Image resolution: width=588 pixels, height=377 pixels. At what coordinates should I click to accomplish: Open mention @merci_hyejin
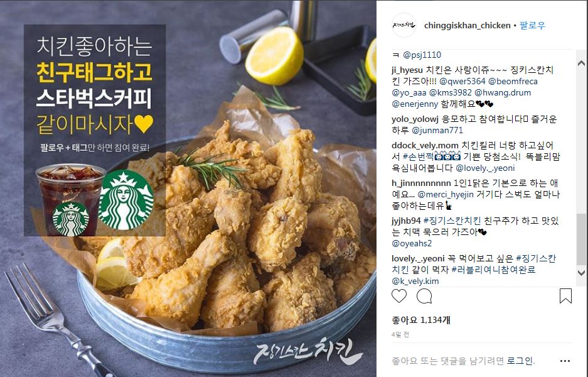point(446,195)
